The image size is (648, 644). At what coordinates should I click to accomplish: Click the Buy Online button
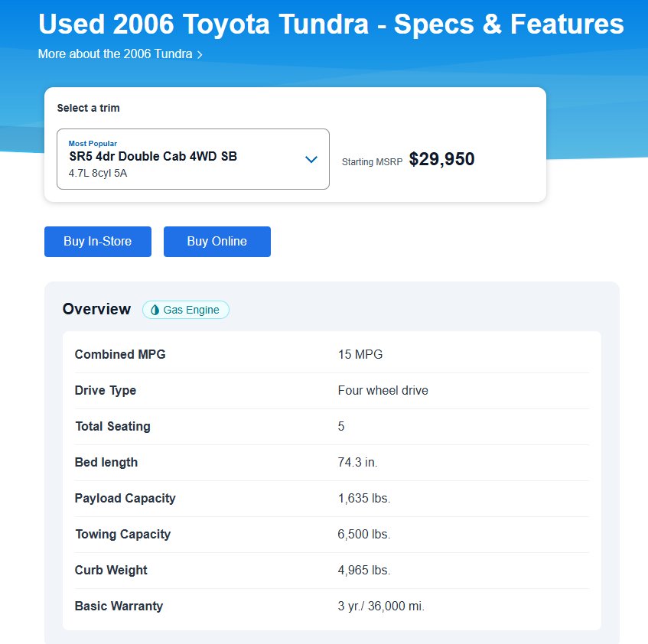point(217,242)
